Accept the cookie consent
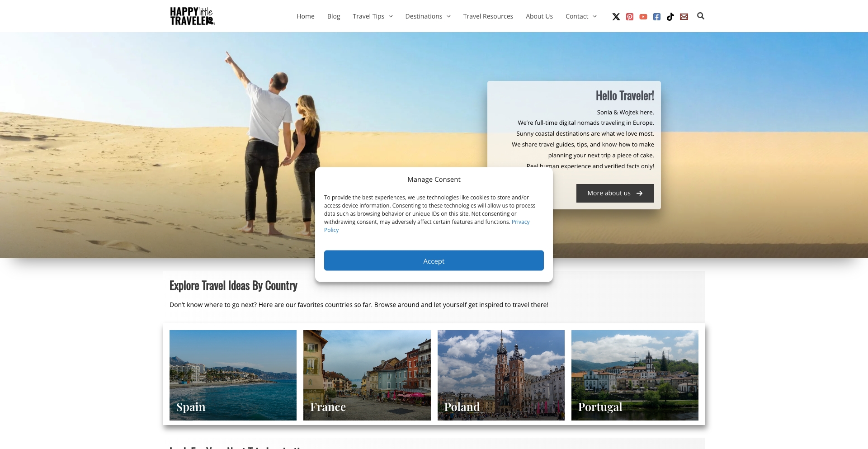 point(434,260)
